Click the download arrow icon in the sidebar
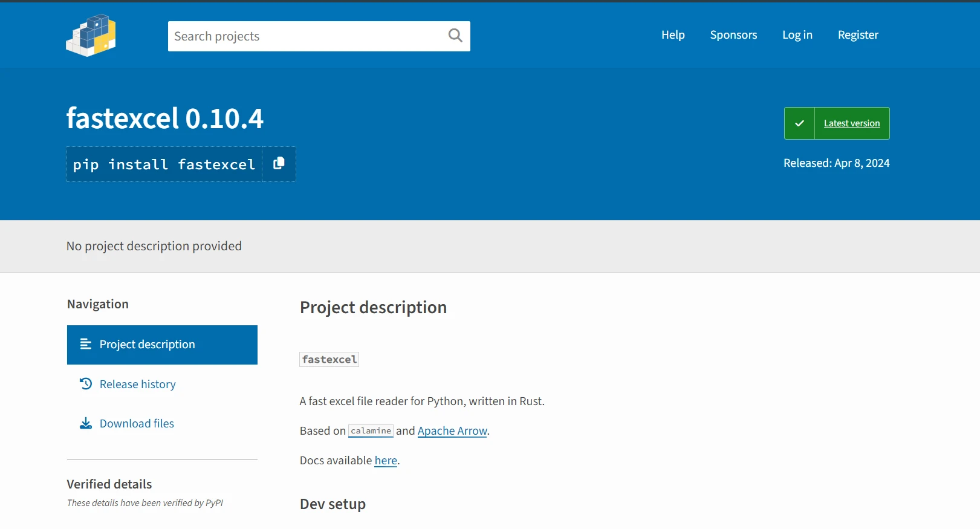The image size is (980, 529). pos(86,423)
